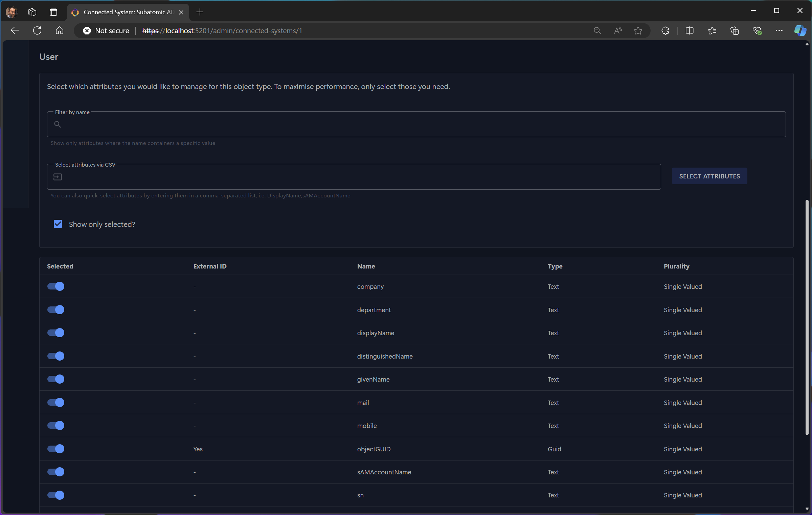Click the Home icon in browser
812x515 pixels.
60,30
